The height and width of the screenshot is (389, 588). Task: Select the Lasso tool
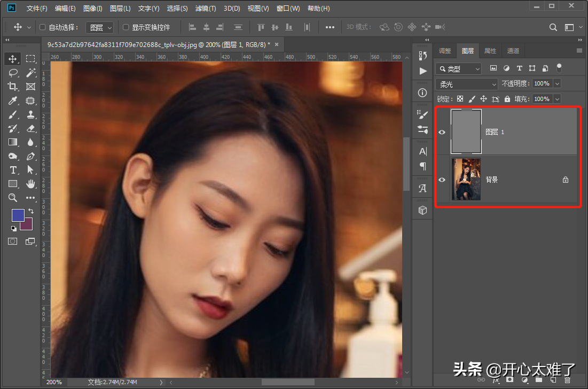(13, 73)
